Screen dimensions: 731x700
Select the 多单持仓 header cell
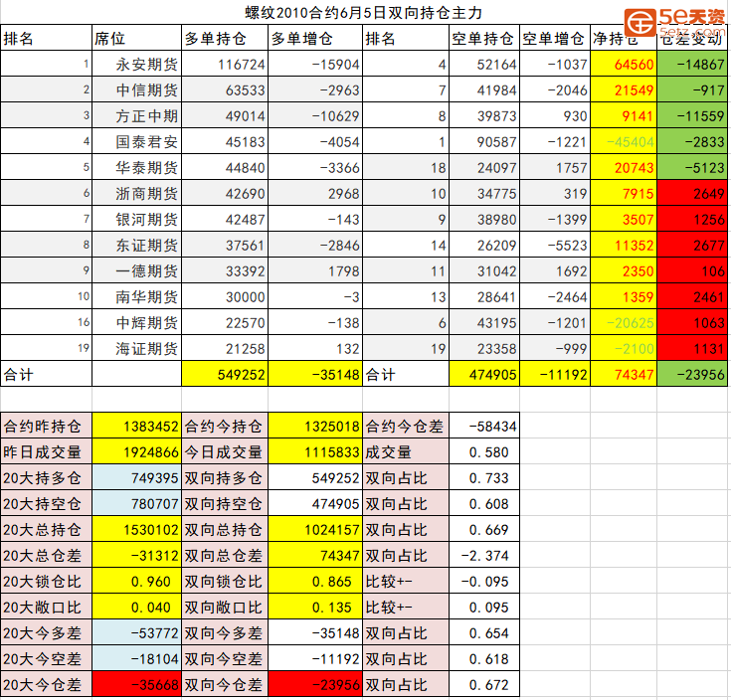coord(225,38)
